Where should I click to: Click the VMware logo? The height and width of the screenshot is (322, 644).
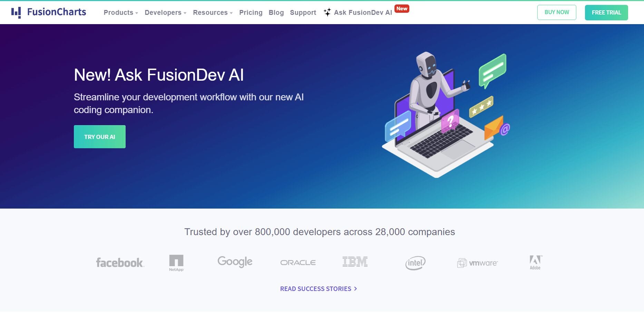[x=478, y=263]
